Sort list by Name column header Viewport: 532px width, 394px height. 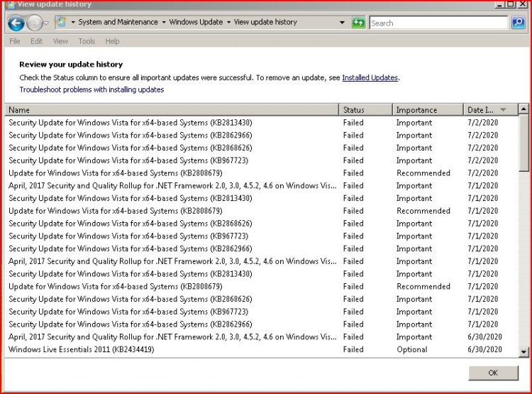(x=172, y=110)
